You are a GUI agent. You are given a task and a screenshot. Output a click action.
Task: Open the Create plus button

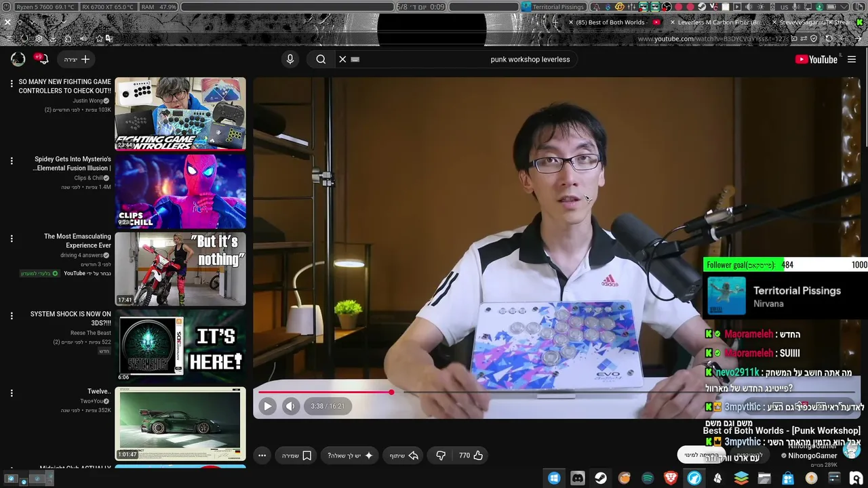pyautogui.click(x=76, y=59)
